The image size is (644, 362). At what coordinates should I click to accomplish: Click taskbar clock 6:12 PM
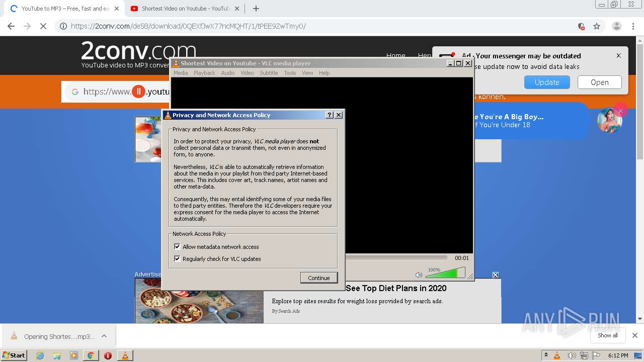(x=618, y=355)
